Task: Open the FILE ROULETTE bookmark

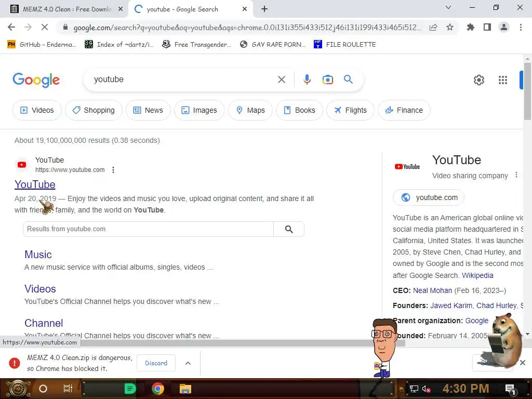Action: tap(345, 45)
